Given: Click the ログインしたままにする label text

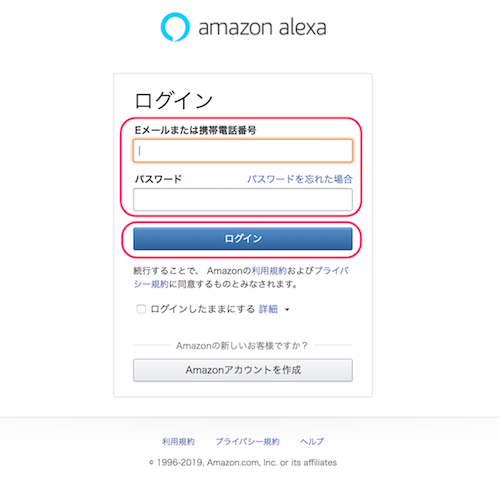Looking at the screenshot, I should click(203, 309).
